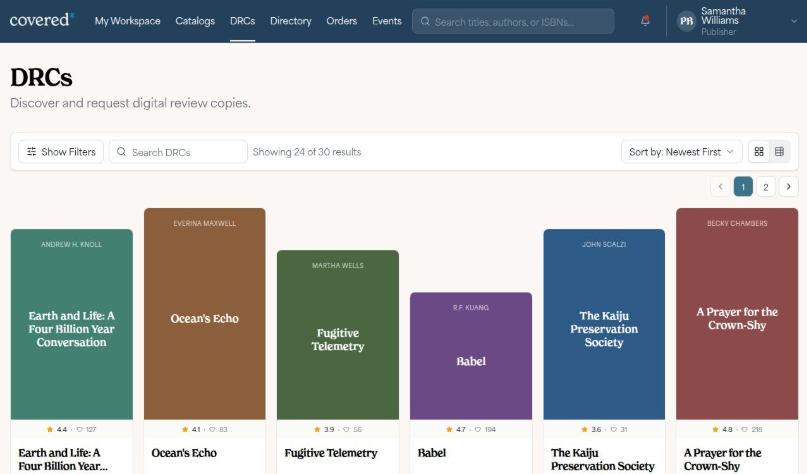Image resolution: width=807 pixels, height=474 pixels.
Task: Click the star rating 4.1 for Ocean's Echo
Action: point(191,429)
